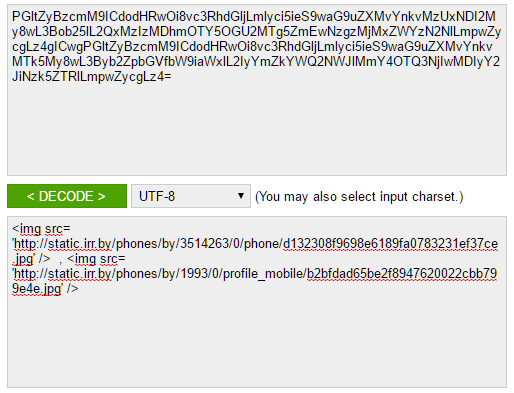Place cursor in Base64 line starting cgLz4gICwg
The image size is (514, 393).
pos(252,46)
